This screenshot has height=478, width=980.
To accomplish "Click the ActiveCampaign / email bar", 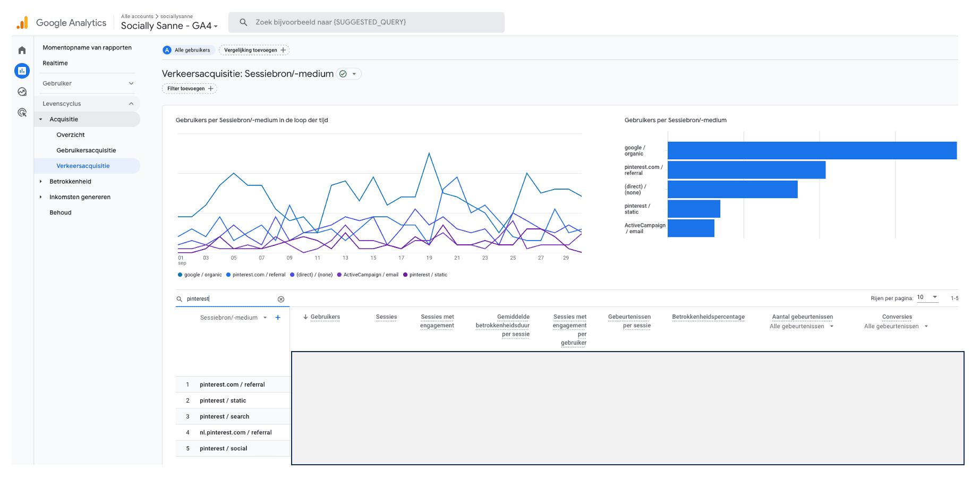I will tap(691, 228).
